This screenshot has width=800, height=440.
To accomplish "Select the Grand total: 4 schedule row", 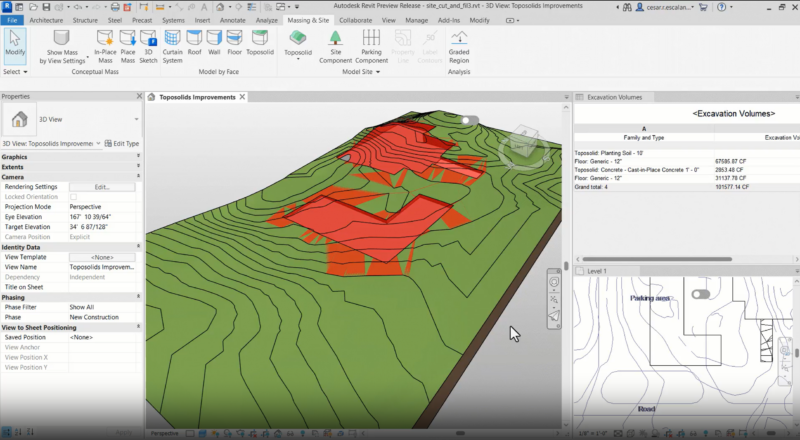I will pos(687,187).
